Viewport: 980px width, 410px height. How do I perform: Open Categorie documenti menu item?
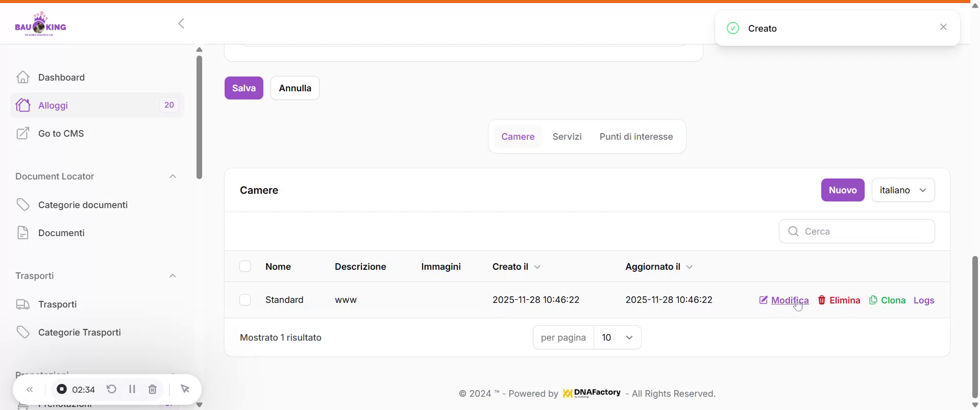click(x=97, y=204)
